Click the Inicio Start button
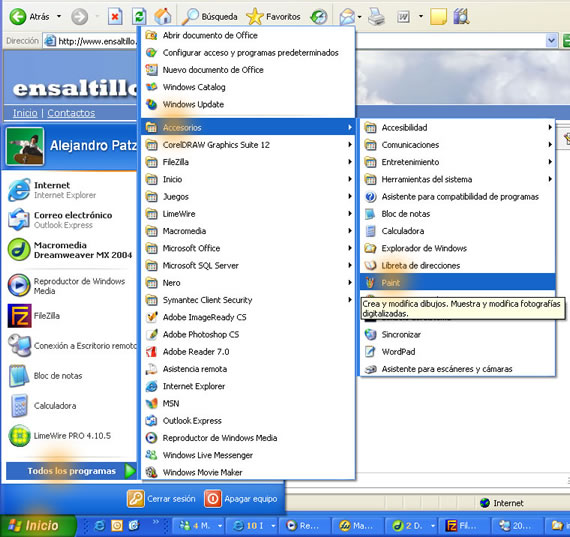 click(38, 525)
